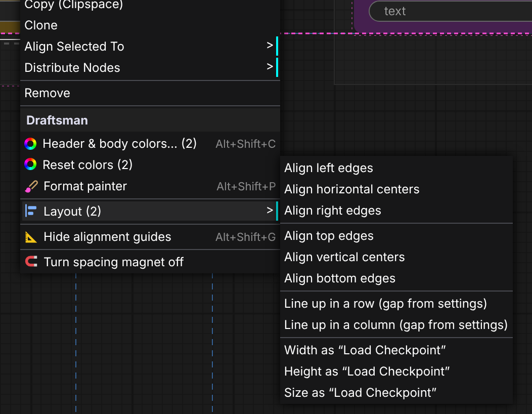The width and height of the screenshot is (532, 414).
Task: Open the Distribute Nodes submenu
Action: coord(150,67)
